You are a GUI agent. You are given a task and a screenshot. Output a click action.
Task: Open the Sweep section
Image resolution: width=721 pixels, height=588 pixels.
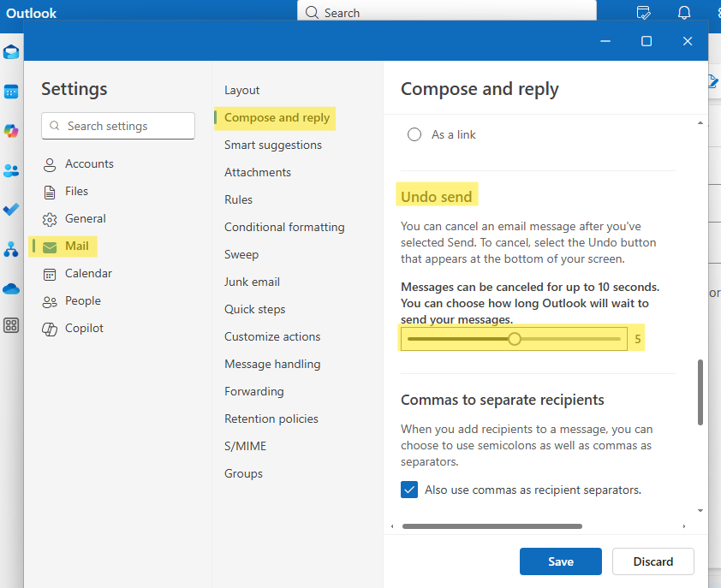tap(241, 255)
